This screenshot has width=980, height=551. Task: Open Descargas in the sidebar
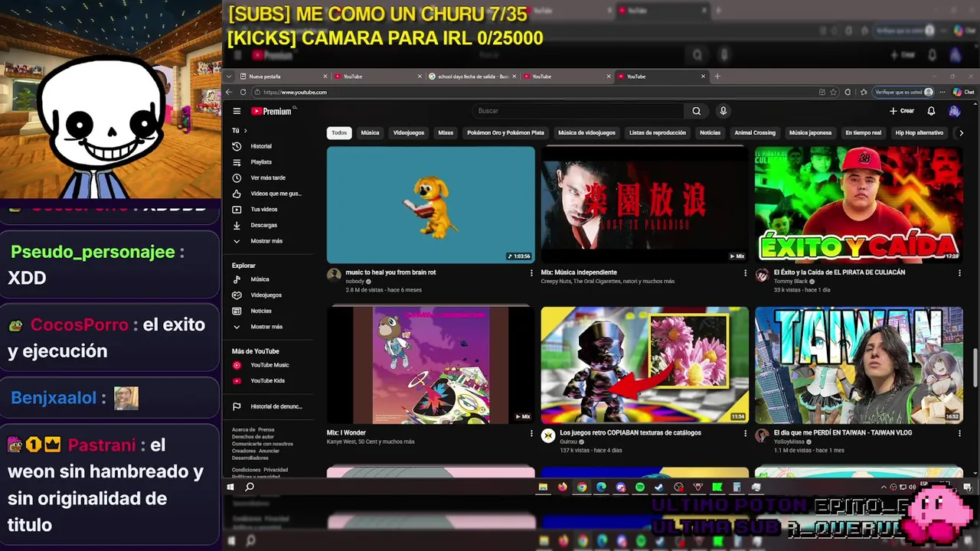267,225
